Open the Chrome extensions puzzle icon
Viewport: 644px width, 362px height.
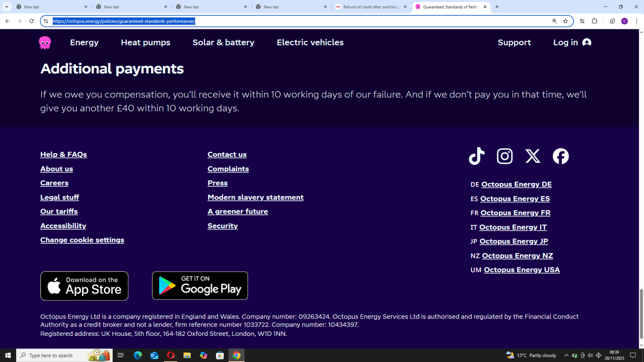pos(594,21)
